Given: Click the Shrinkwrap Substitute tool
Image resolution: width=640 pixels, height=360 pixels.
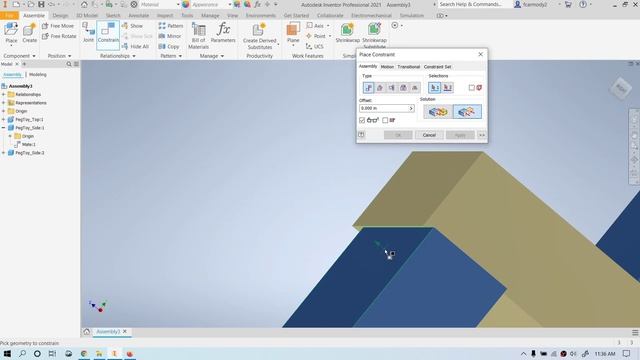Looking at the screenshot, I should [374, 35].
